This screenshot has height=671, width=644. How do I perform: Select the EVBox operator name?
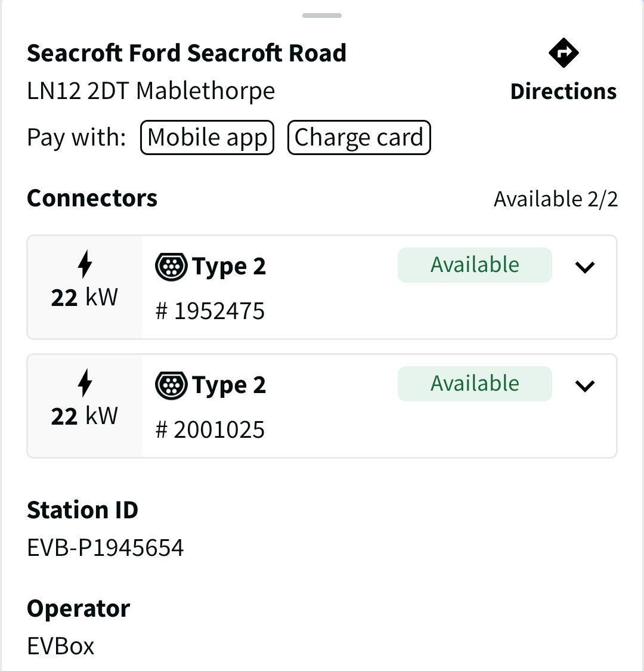coord(60,645)
